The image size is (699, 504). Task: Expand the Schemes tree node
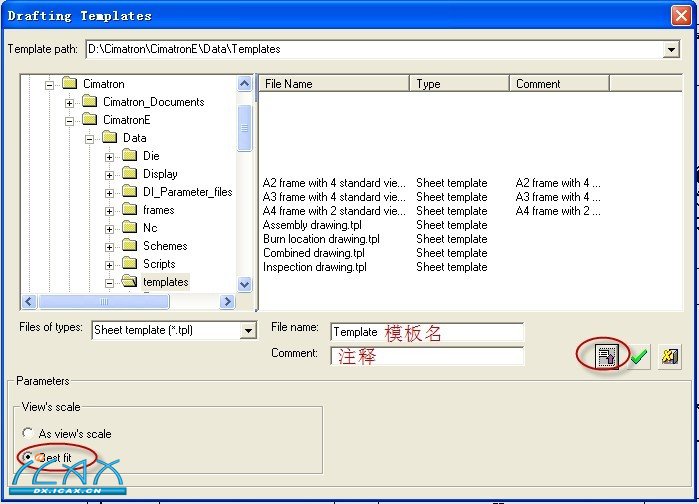(x=109, y=247)
